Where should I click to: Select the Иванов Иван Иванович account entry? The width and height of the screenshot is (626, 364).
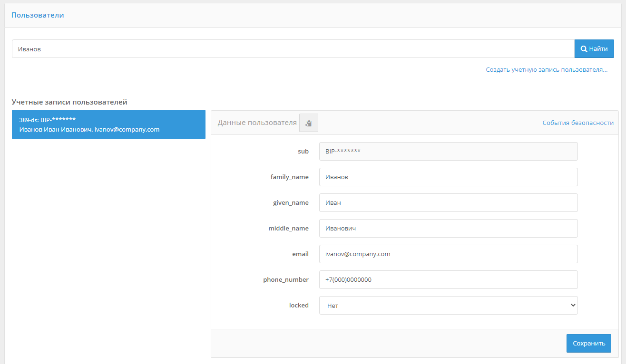tap(108, 125)
